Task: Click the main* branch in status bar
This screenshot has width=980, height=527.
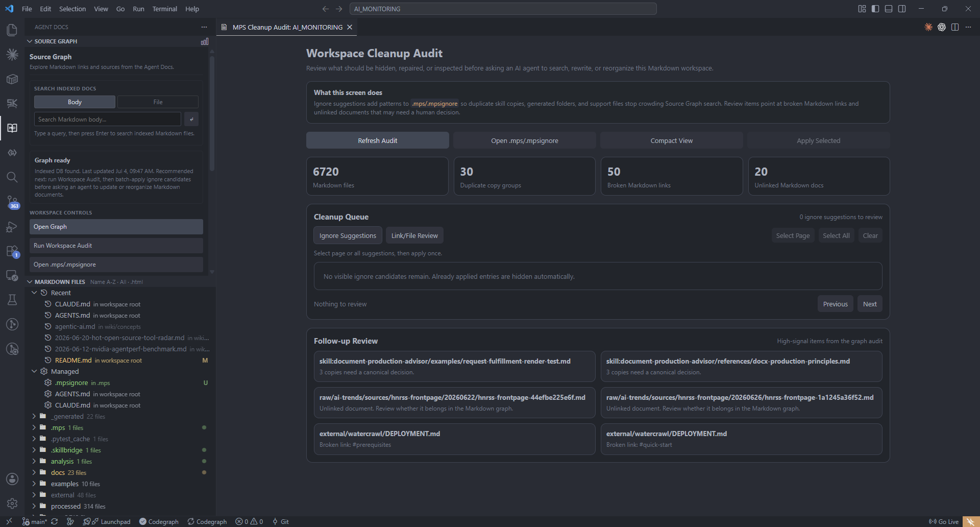Action: [34, 521]
